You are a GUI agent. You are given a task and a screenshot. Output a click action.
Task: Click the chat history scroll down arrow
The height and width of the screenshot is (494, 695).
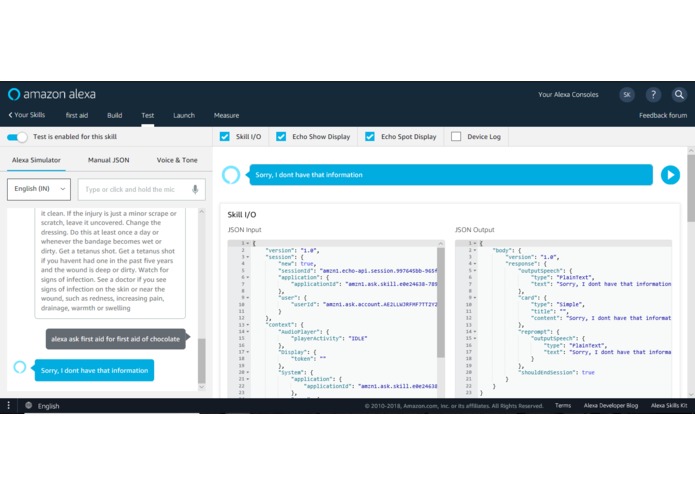[202, 387]
